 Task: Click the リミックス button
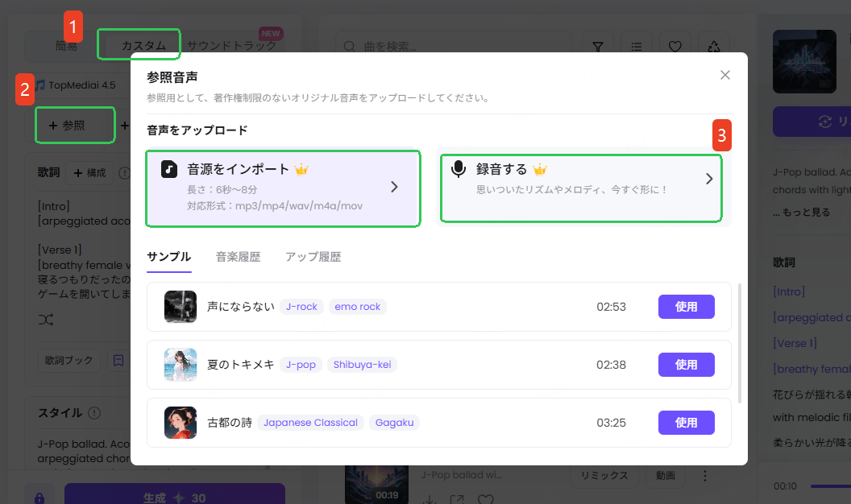click(x=604, y=475)
